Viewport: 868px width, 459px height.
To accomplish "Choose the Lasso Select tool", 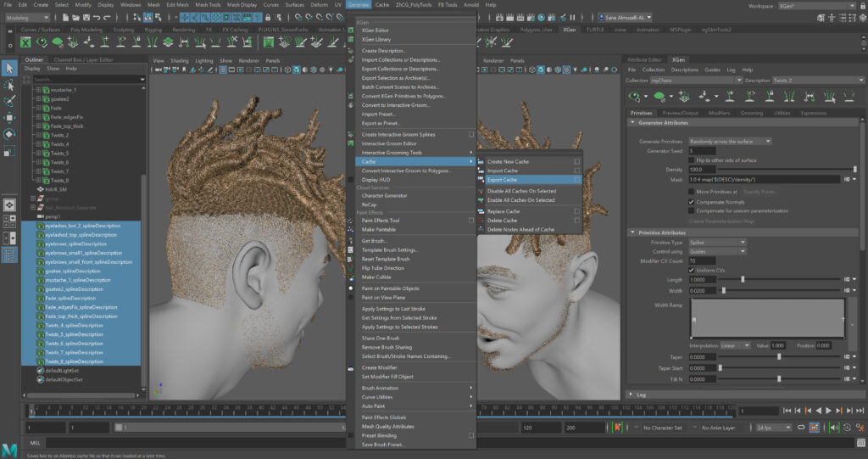I will point(8,85).
